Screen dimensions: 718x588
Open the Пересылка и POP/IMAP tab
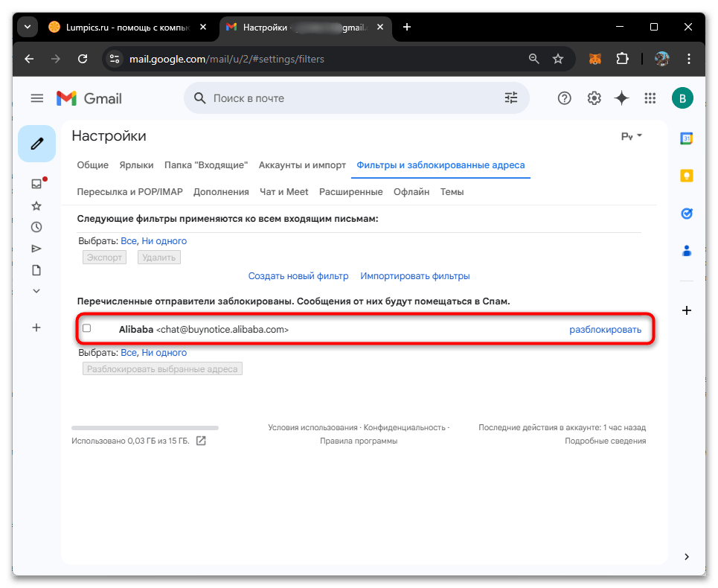click(x=129, y=192)
